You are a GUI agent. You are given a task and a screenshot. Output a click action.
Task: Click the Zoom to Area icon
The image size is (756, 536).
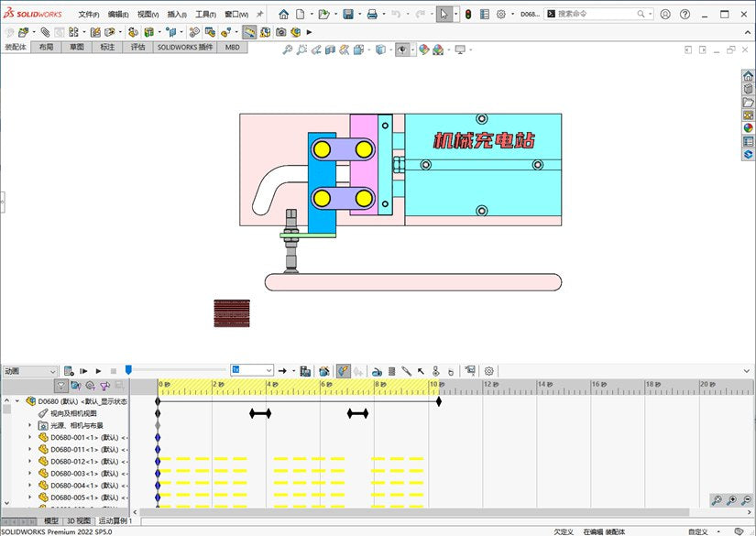[x=301, y=49]
